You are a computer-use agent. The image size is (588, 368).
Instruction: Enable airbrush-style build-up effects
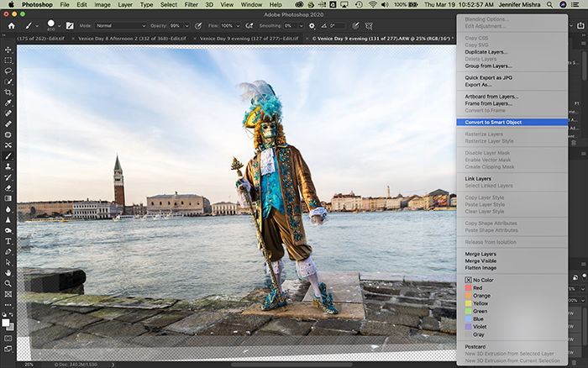(x=249, y=26)
